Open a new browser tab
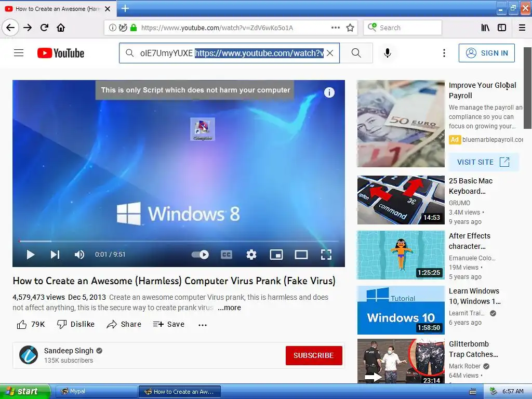This screenshot has height=399, width=532. [x=125, y=8]
